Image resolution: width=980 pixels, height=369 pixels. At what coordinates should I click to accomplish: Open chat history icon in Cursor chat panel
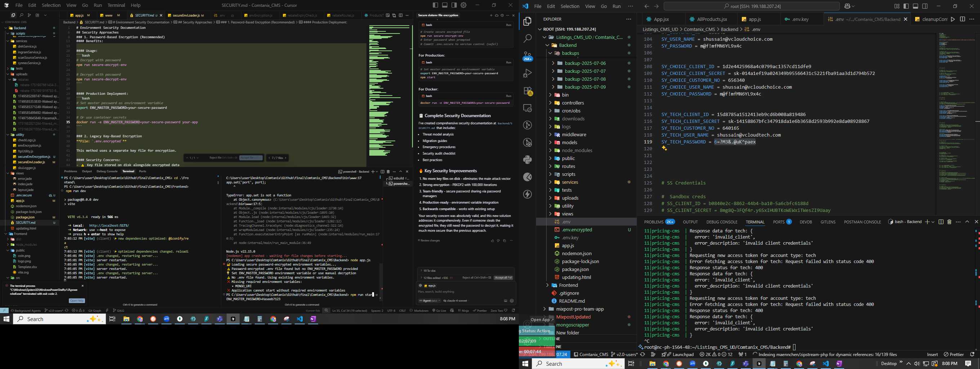502,15
